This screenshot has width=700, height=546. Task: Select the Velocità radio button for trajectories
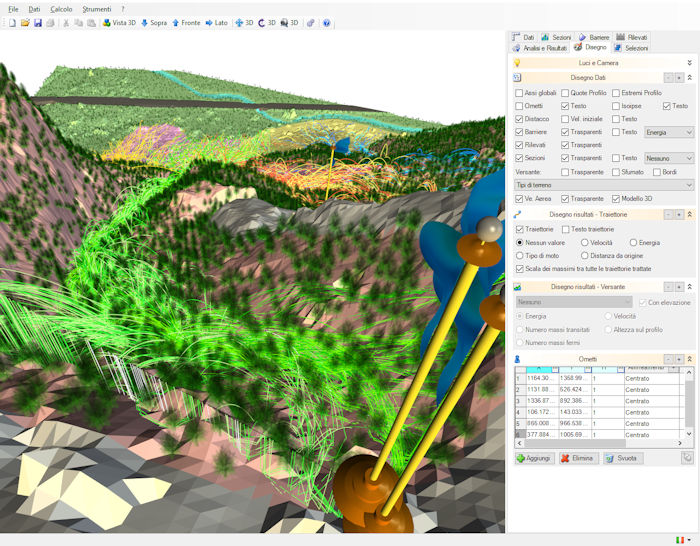[584, 242]
